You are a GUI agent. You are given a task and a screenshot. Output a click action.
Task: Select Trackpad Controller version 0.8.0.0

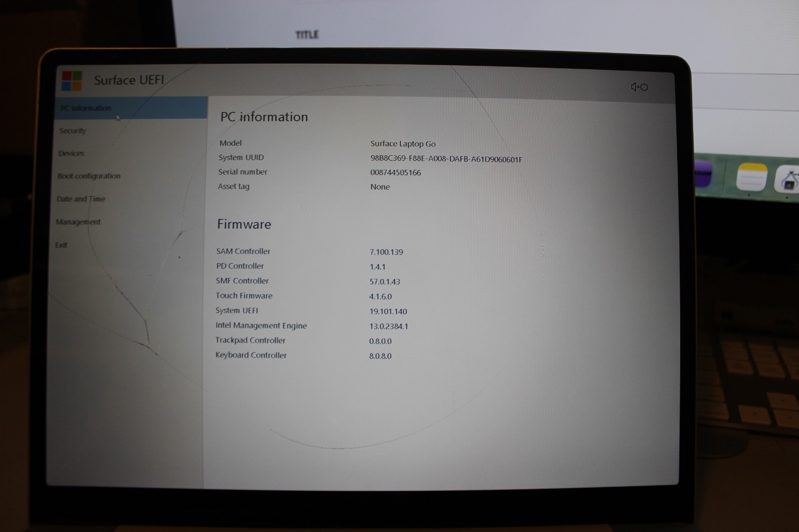pos(381,341)
